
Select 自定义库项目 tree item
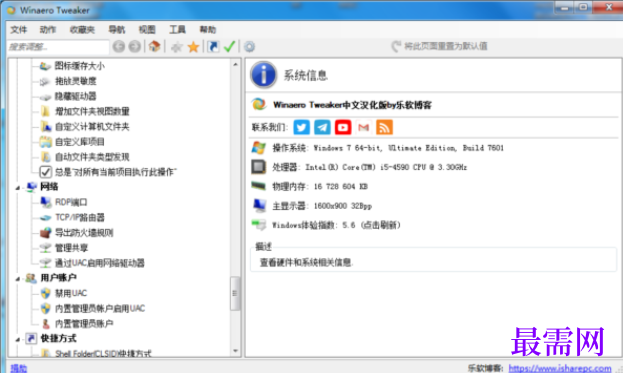point(79,142)
